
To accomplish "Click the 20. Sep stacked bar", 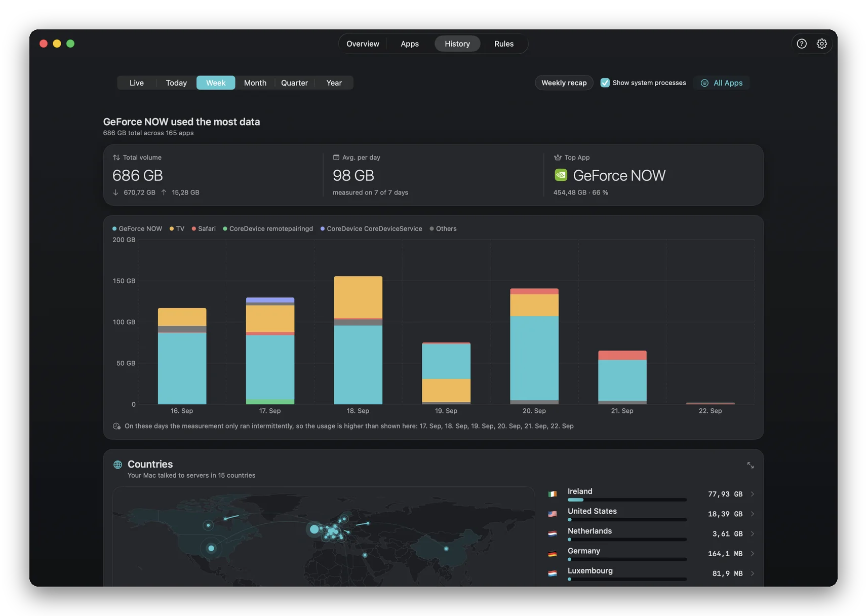I will (534, 346).
